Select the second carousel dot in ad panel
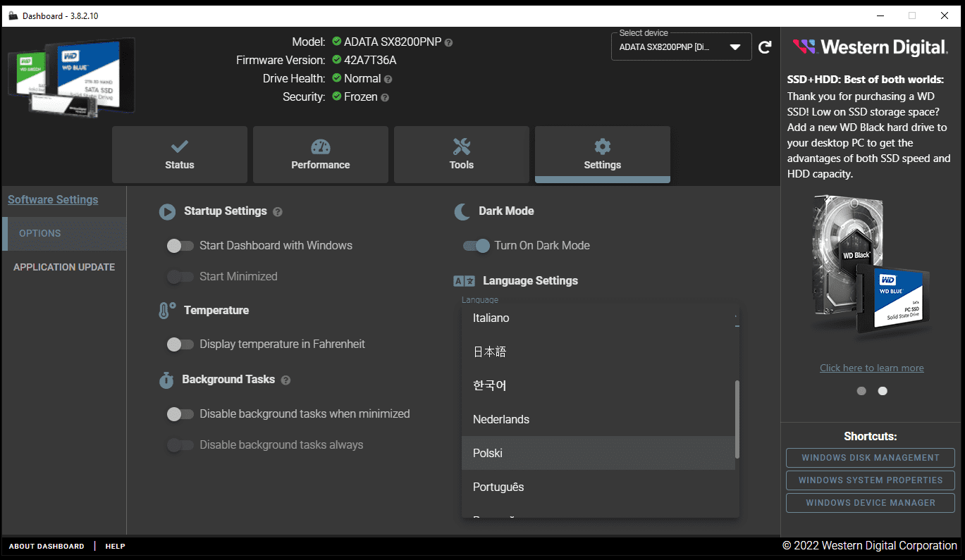 tap(883, 391)
